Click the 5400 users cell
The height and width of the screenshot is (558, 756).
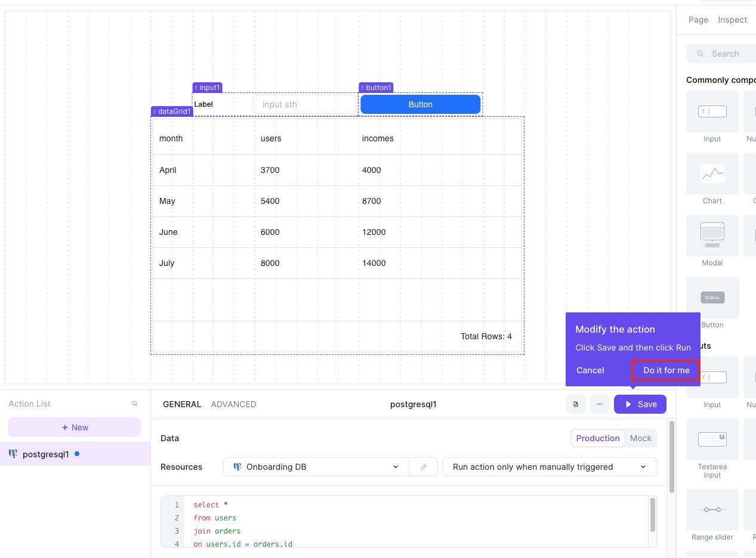click(x=270, y=201)
